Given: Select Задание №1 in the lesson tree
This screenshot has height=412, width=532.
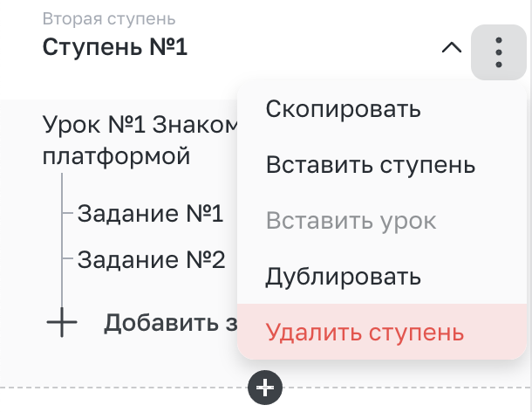Looking at the screenshot, I should 150,213.
